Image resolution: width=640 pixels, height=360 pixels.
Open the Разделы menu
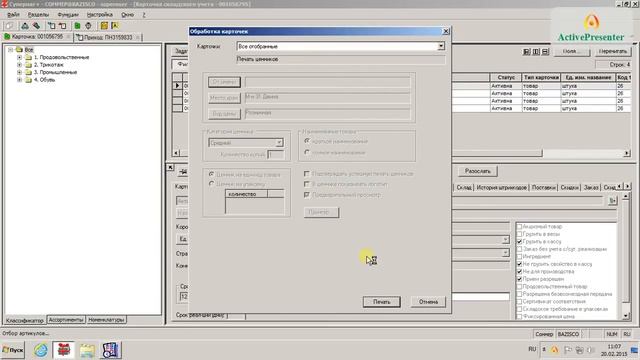click(38, 15)
